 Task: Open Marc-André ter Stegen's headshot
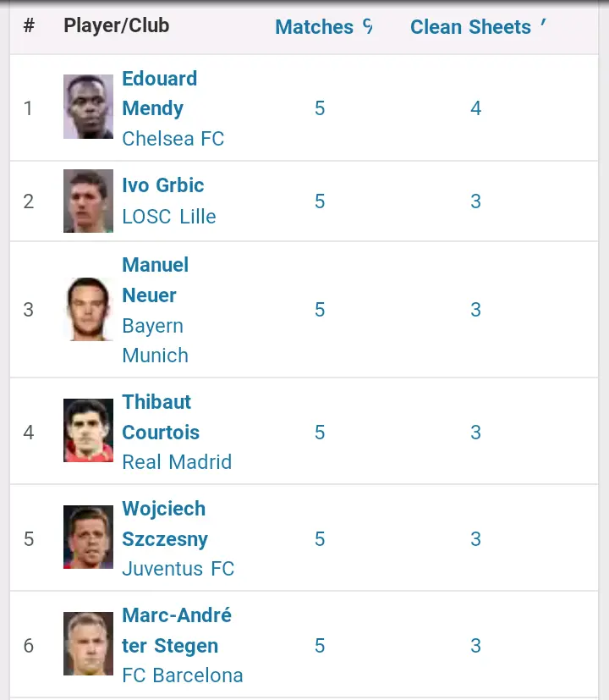(x=88, y=644)
